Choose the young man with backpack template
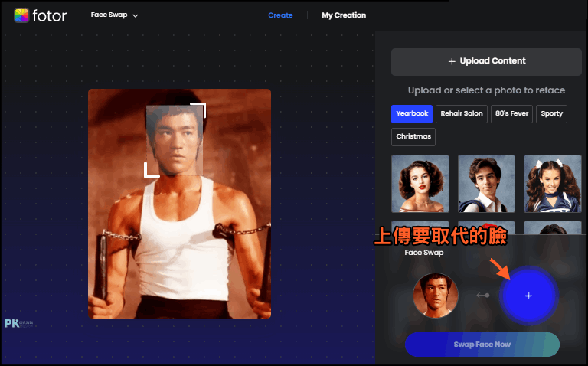 tap(486, 184)
